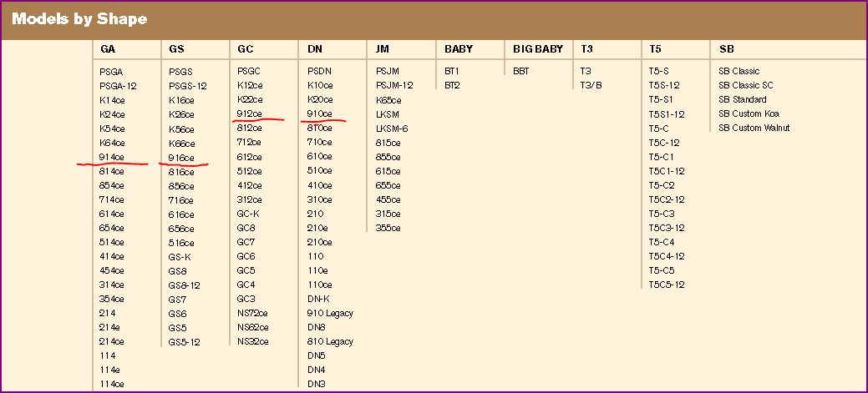Click the 912ce Grand Concert model link

pyautogui.click(x=250, y=113)
